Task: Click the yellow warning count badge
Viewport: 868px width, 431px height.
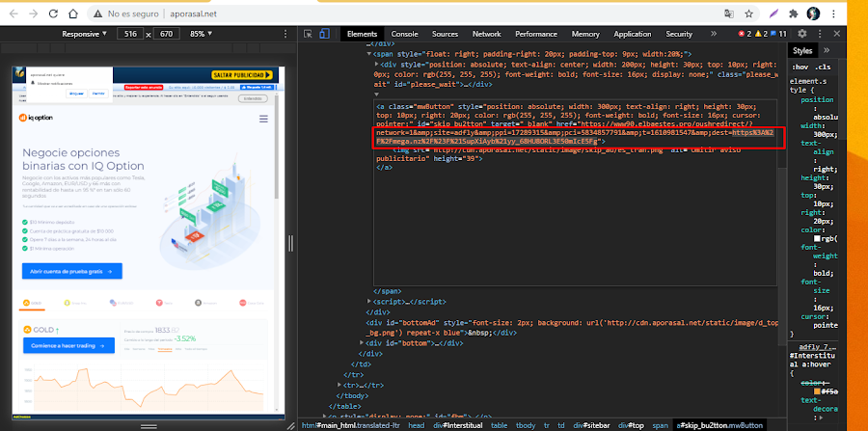Action: tap(761, 34)
